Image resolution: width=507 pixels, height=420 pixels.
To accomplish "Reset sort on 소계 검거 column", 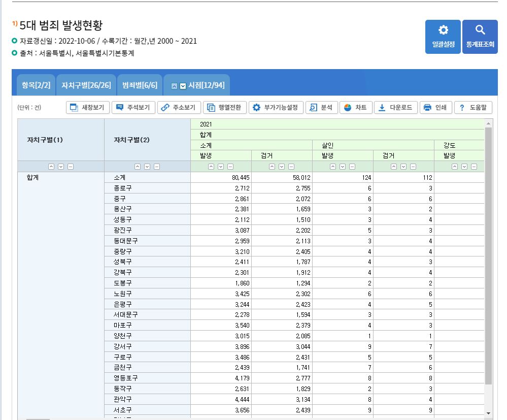I will [291, 167].
